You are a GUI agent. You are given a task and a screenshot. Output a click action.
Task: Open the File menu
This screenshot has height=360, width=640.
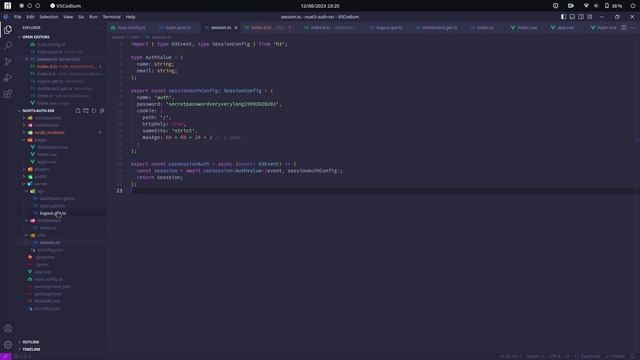pos(18,17)
